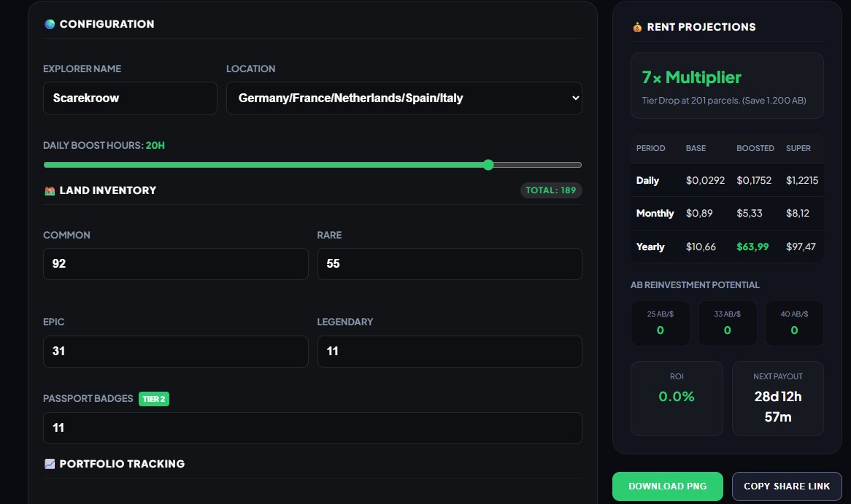This screenshot has height=504, width=851.
Task: Click the 7x Multiplier heading
Action: [691, 77]
